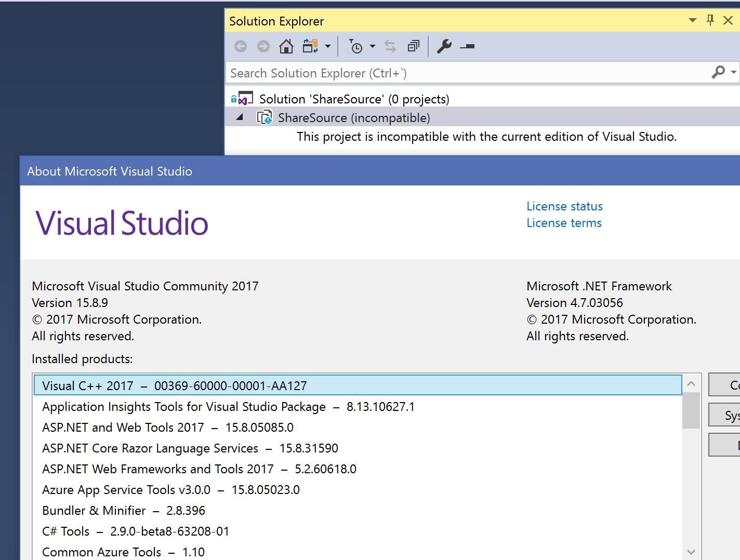
Task: Navigate forward in Solution Explorer history
Action: coord(263,46)
